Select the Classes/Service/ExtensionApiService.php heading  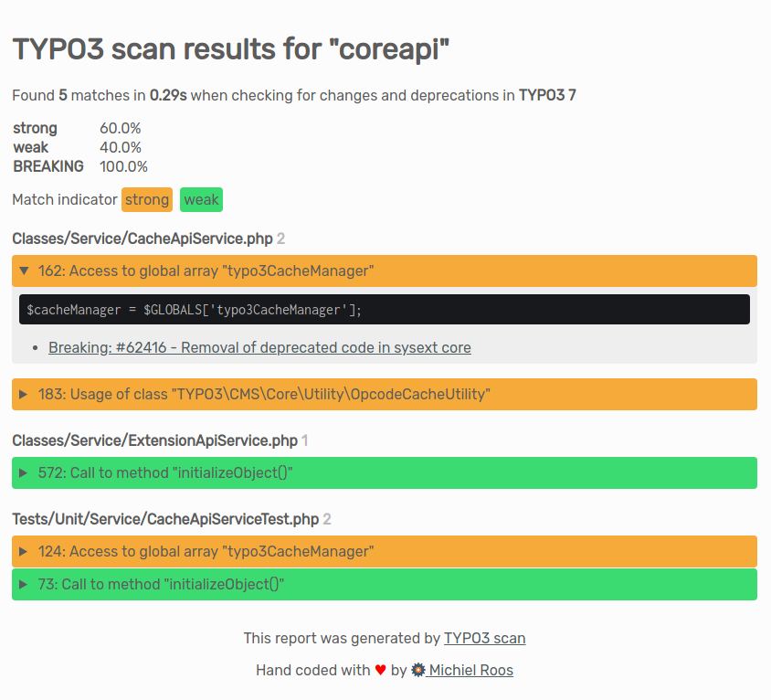coord(154,440)
